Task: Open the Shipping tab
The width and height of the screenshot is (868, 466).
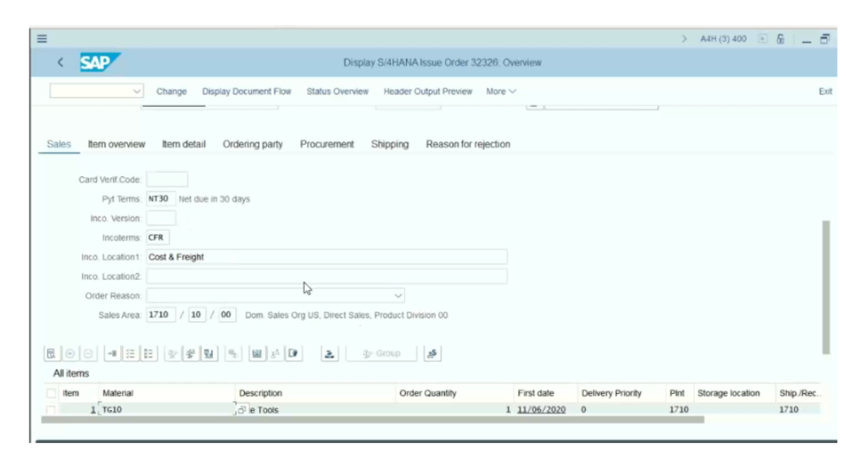Action: [x=390, y=144]
